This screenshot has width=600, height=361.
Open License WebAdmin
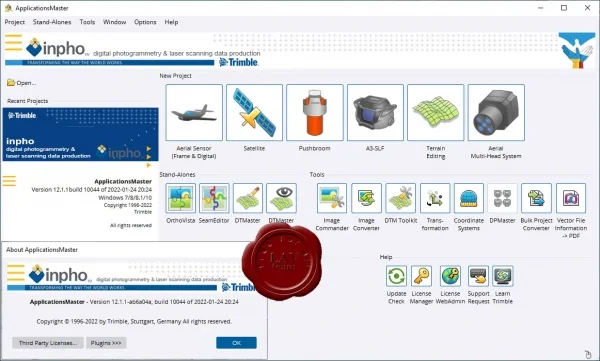[450, 276]
